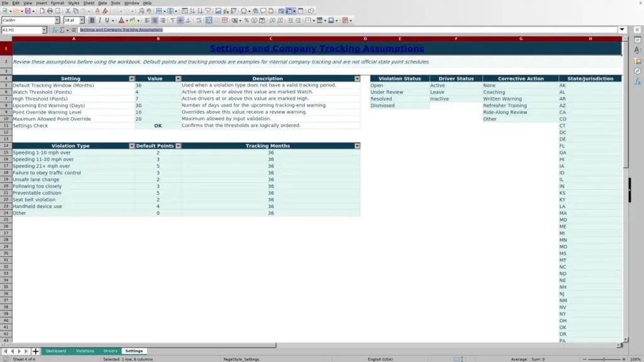Open sidebar Functions fx panel
The image size is (644, 362).
point(638,82)
